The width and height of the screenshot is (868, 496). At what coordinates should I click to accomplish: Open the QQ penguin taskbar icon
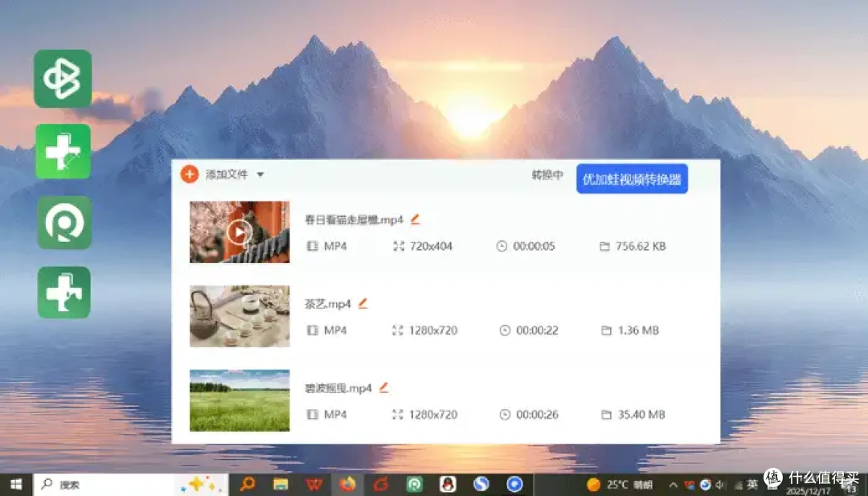[x=448, y=485]
